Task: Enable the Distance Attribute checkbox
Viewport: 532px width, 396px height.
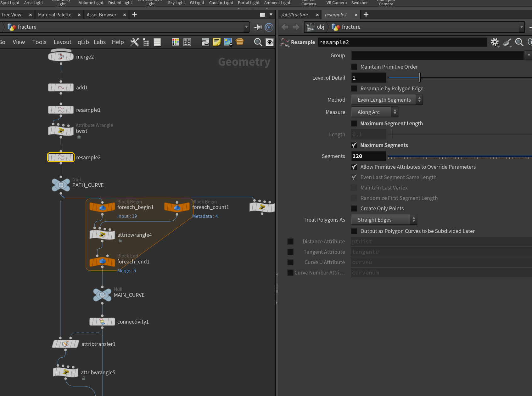Action: [x=290, y=241]
